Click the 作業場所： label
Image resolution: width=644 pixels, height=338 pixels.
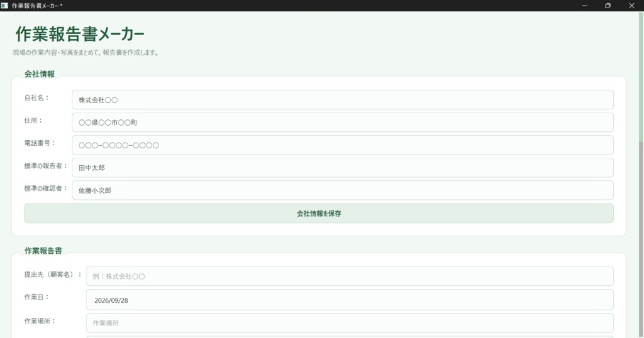pyautogui.click(x=40, y=321)
